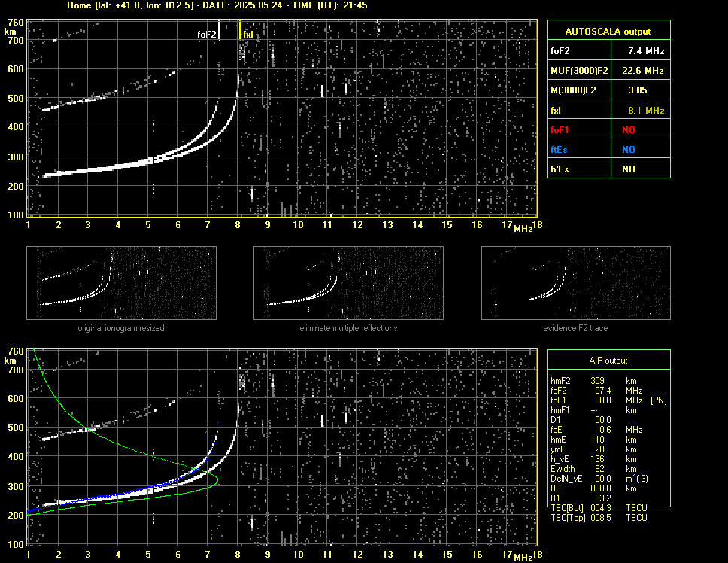Click the 500 km tick beside top ionogram
The width and height of the screenshot is (728, 563).
click(x=15, y=98)
